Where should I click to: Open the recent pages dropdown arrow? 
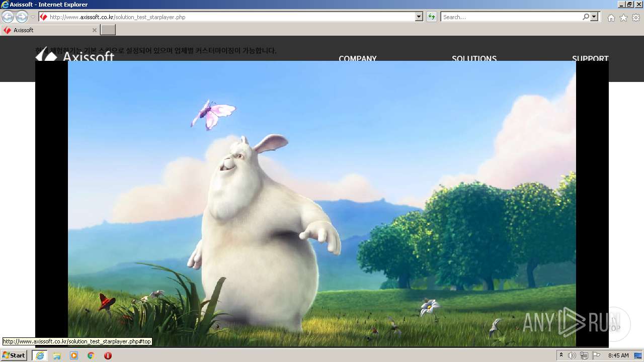tap(33, 17)
